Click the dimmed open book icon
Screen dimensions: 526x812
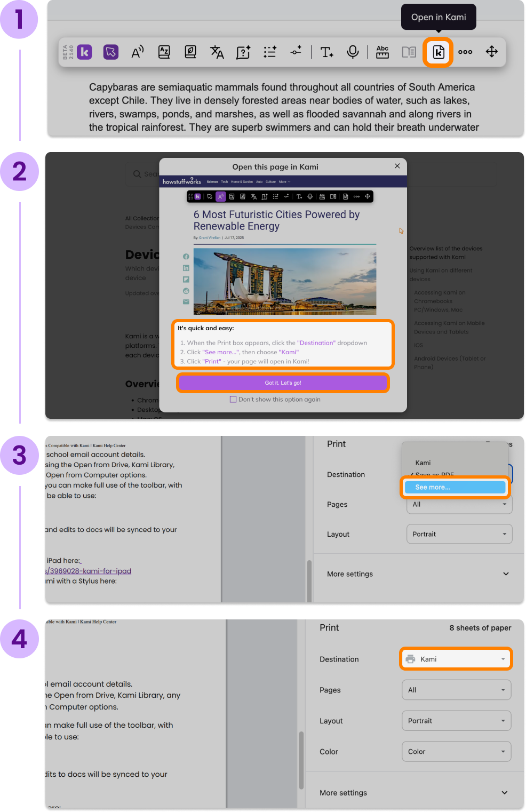(x=409, y=52)
